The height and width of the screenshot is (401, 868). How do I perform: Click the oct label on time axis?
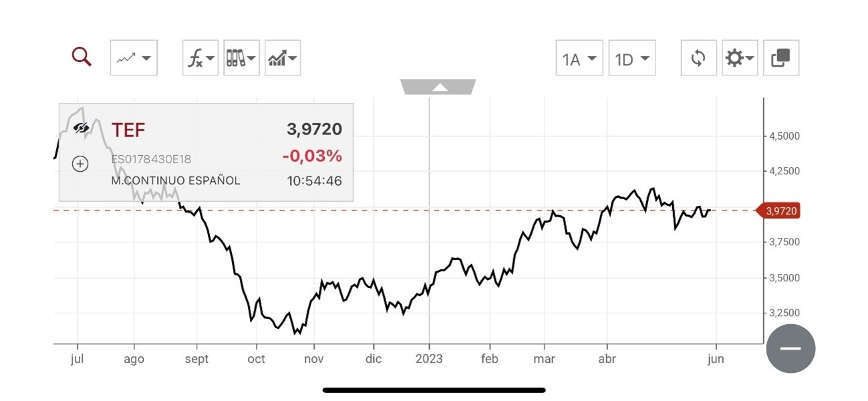[256, 359]
